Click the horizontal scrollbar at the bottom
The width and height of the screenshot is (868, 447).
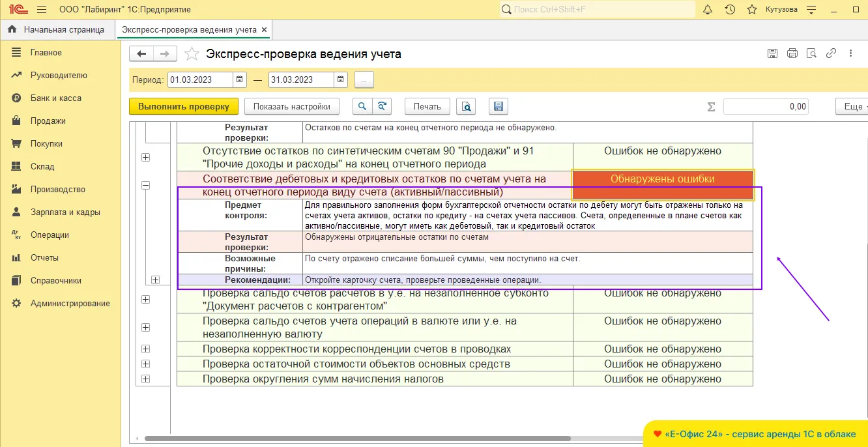click(x=357, y=439)
